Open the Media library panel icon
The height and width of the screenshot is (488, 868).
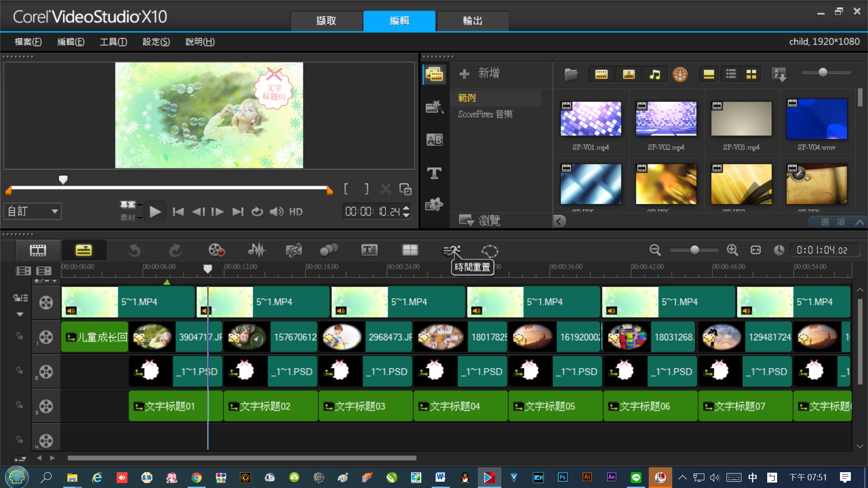434,74
